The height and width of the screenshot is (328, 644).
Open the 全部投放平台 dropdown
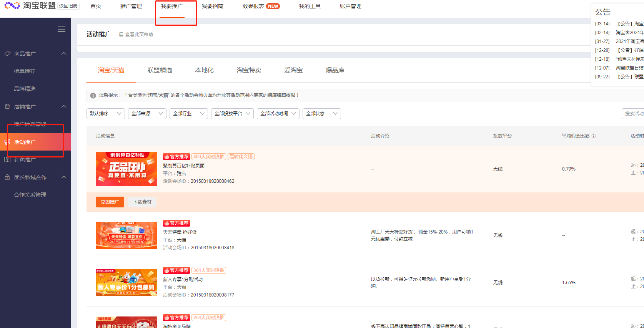coord(232,114)
